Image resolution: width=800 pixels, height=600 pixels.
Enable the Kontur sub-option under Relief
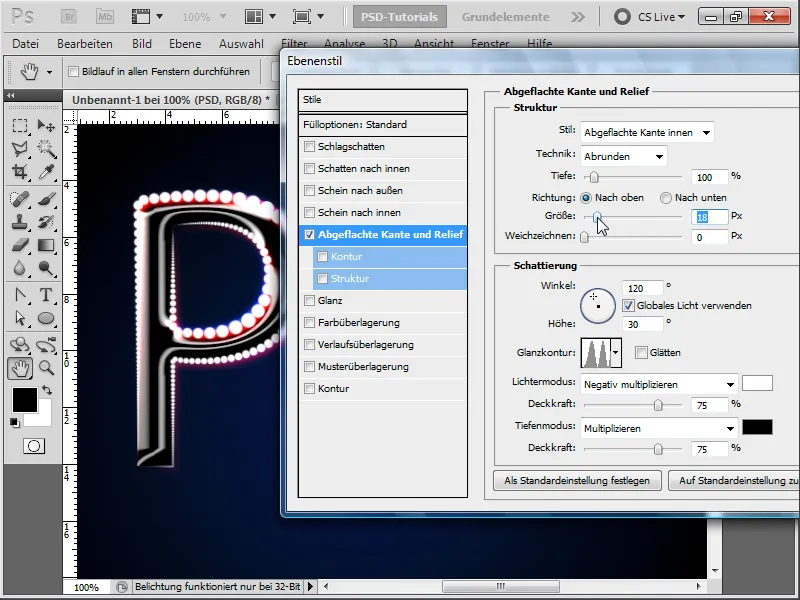(x=322, y=257)
